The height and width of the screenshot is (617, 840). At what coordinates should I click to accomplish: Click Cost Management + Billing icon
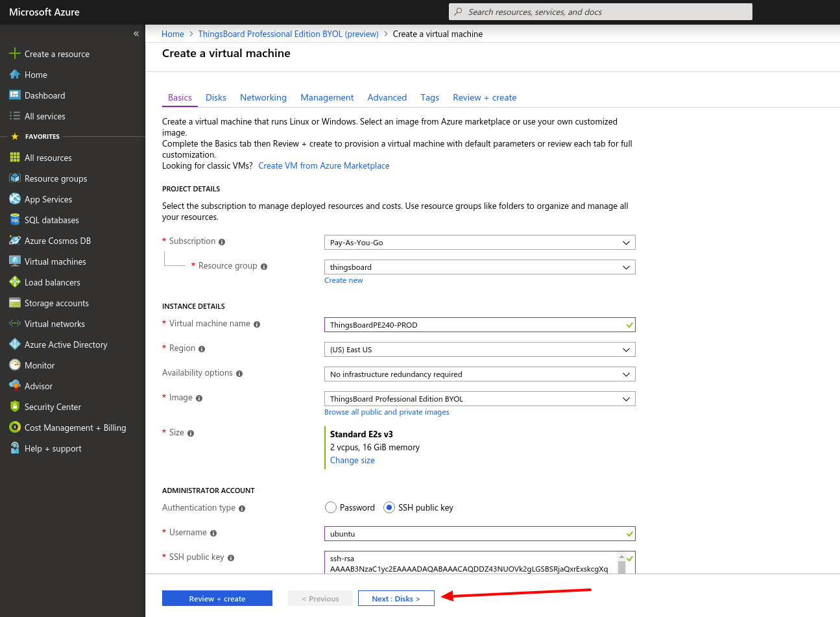pyautogui.click(x=14, y=428)
